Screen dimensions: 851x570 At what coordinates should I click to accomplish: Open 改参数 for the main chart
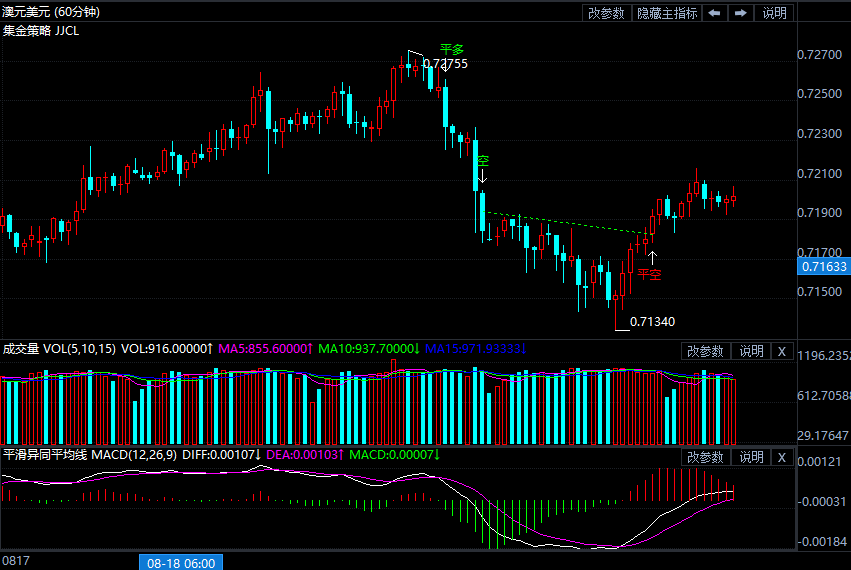click(607, 13)
